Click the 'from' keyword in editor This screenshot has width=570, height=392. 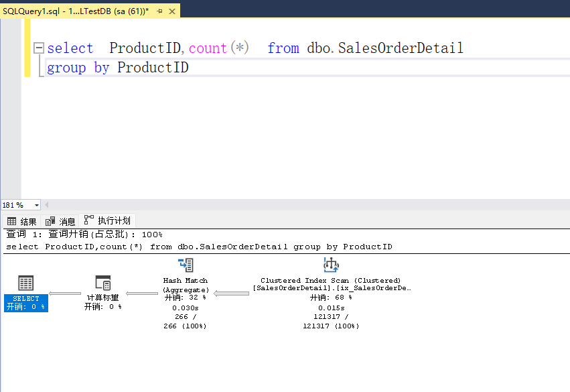283,48
